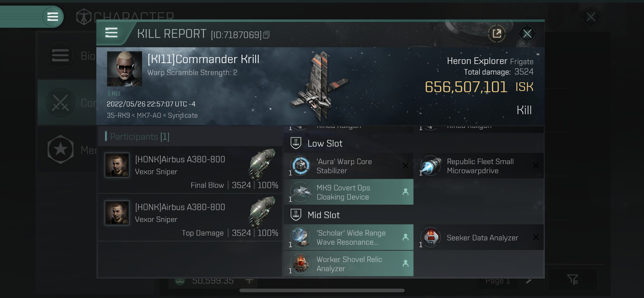This screenshot has width=644, height=298.
Task: Open Final Blow participant Airbus A380-800
Action: pyautogui.click(x=190, y=170)
